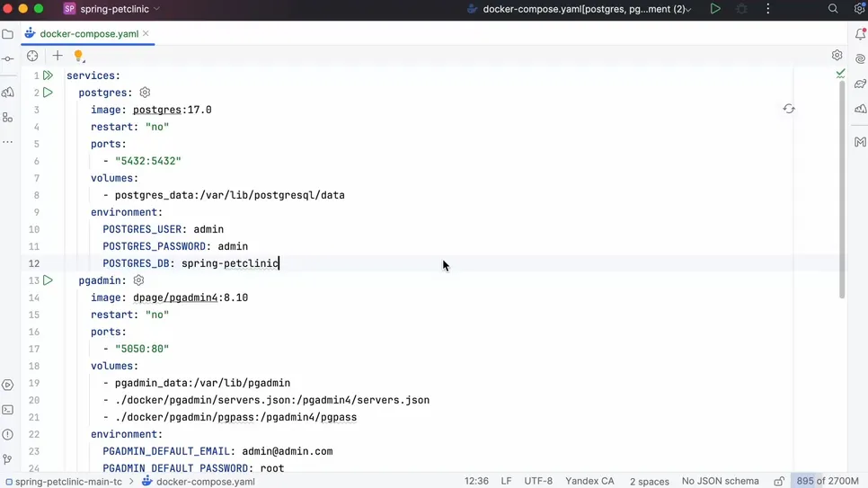This screenshot has height=488, width=868.
Task: Click POSTGRES_DB key on line 12
Action: pos(136,263)
